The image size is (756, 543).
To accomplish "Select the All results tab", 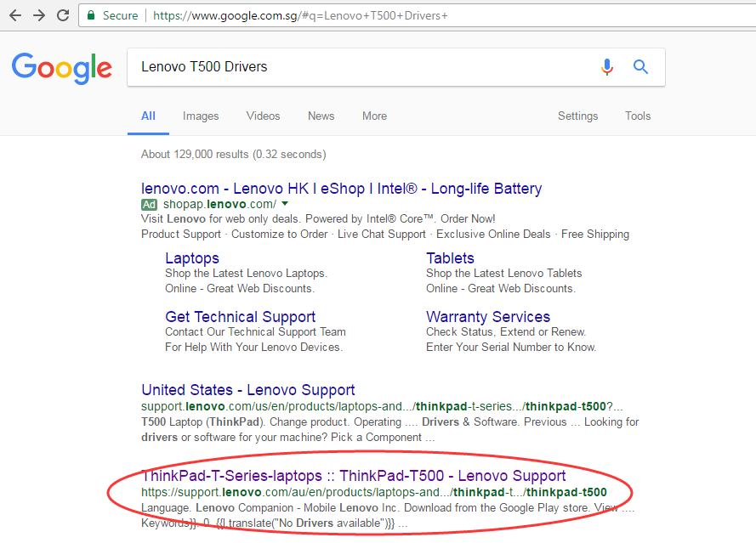I will [148, 116].
